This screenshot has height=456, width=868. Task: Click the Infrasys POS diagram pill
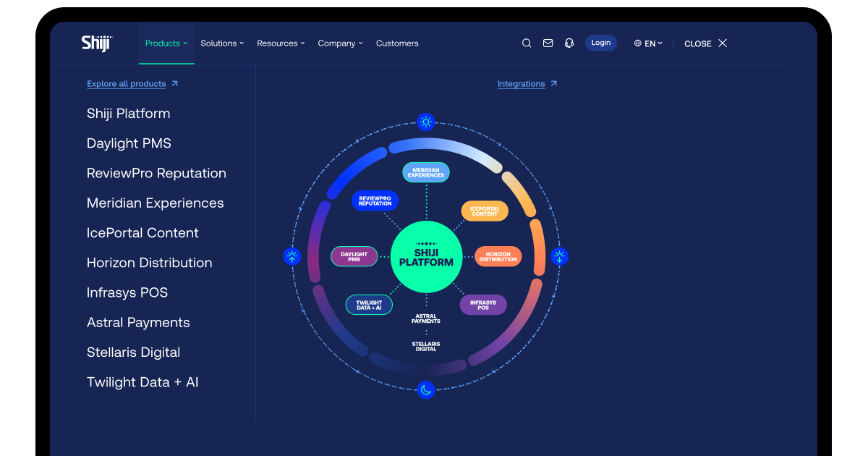click(x=483, y=305)
